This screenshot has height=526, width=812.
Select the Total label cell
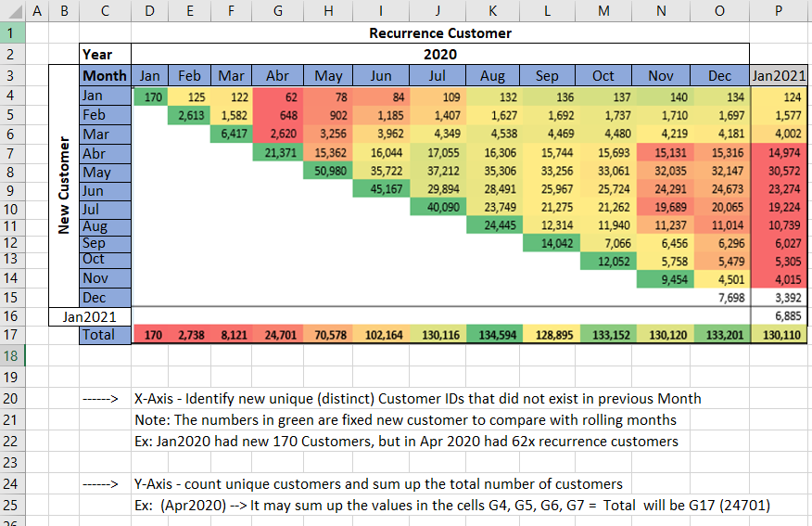click(105, 334)
